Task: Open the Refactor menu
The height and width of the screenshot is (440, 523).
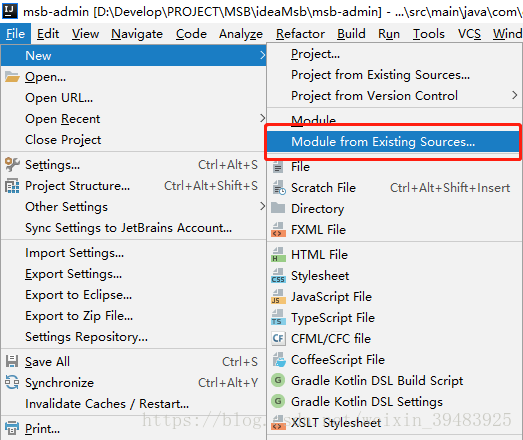Action: click(300, 34)
